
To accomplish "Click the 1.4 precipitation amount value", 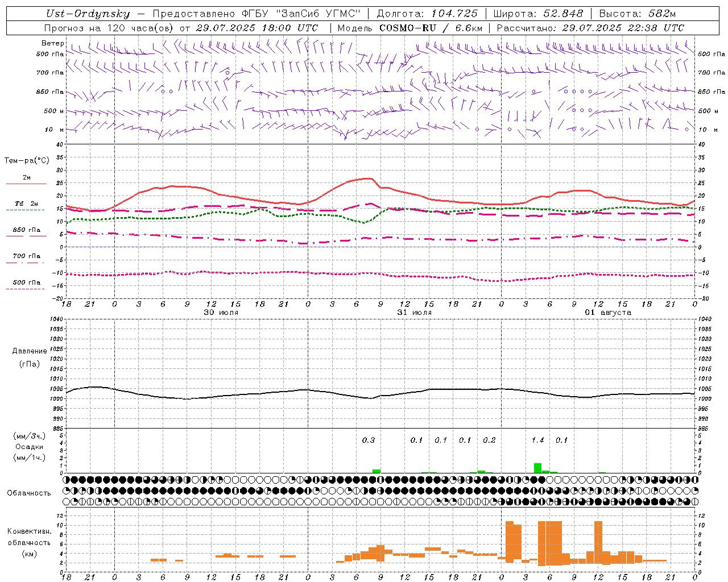I will 538,440.
